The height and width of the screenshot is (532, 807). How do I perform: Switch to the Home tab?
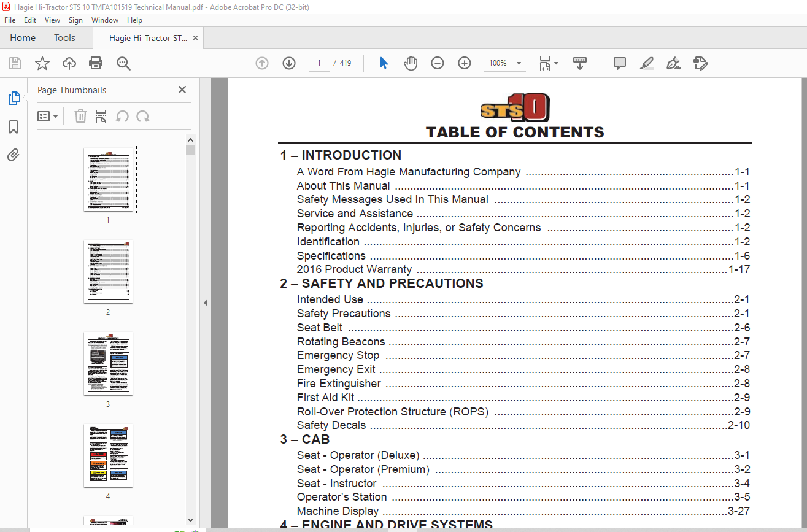tap(23, 38)
